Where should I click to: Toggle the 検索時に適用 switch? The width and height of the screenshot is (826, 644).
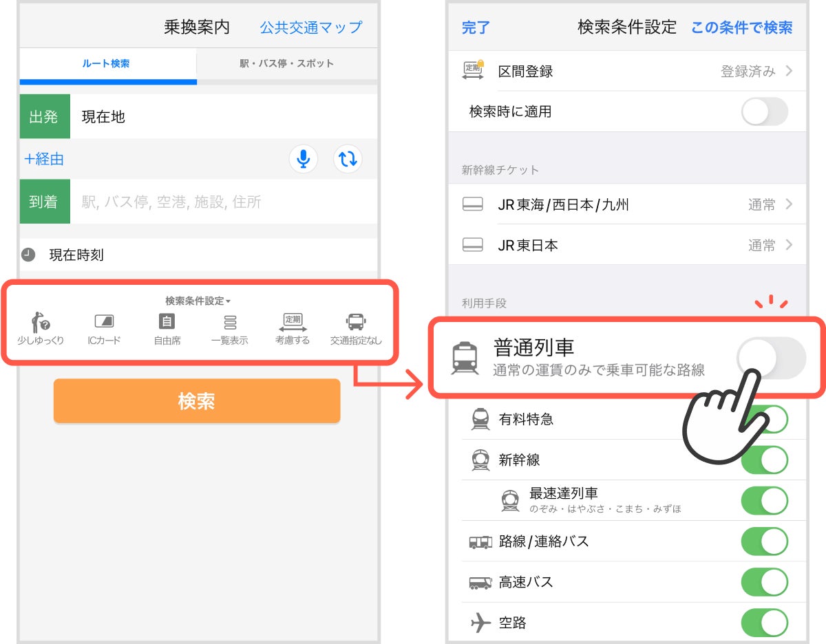pyautogui.click(x=764, y=111)
